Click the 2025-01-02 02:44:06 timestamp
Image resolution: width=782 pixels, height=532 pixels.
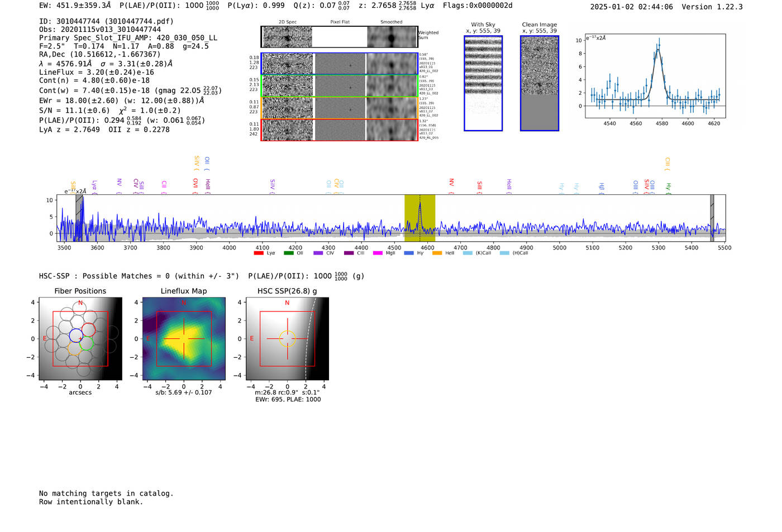tap(632, 7)
